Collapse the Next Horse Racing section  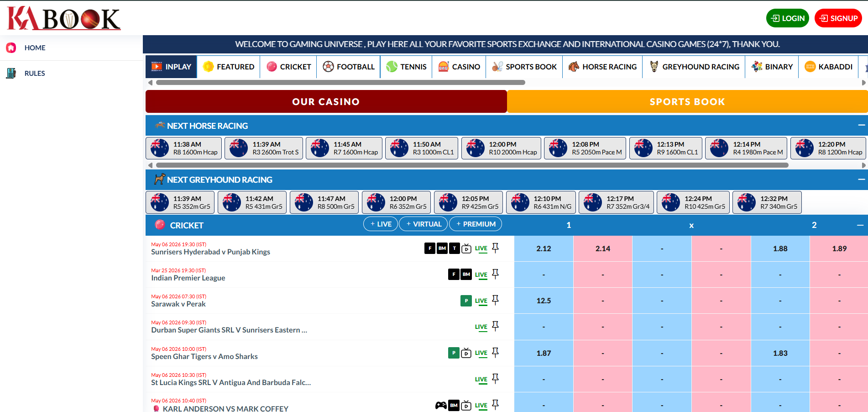[x=861, y=125]
